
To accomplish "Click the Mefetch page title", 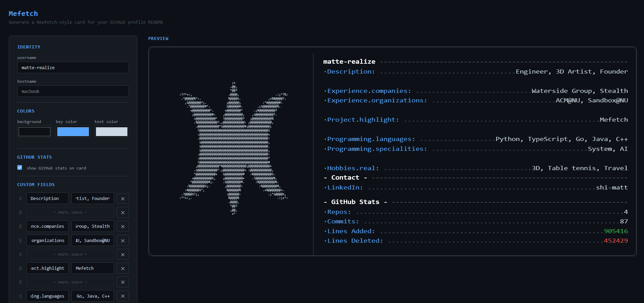I will pyautogui.click(x=23, y=14).
